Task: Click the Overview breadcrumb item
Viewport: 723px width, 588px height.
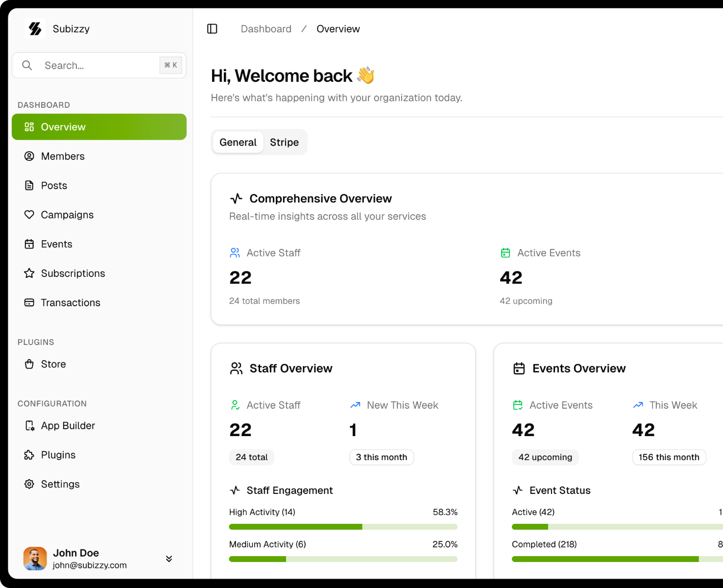Action: (338, 28)
